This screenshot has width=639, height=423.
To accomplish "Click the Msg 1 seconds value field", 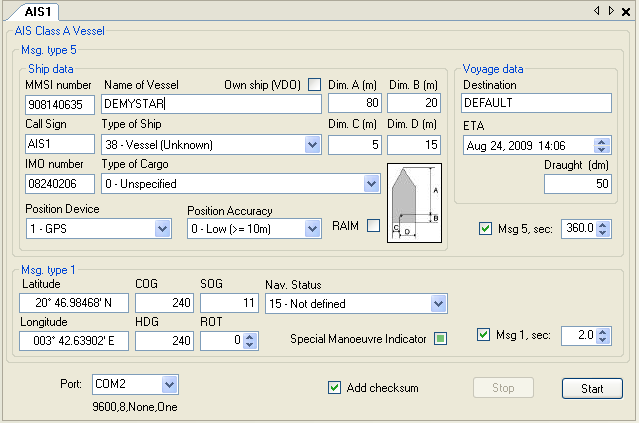I will [x=579, y=336].
